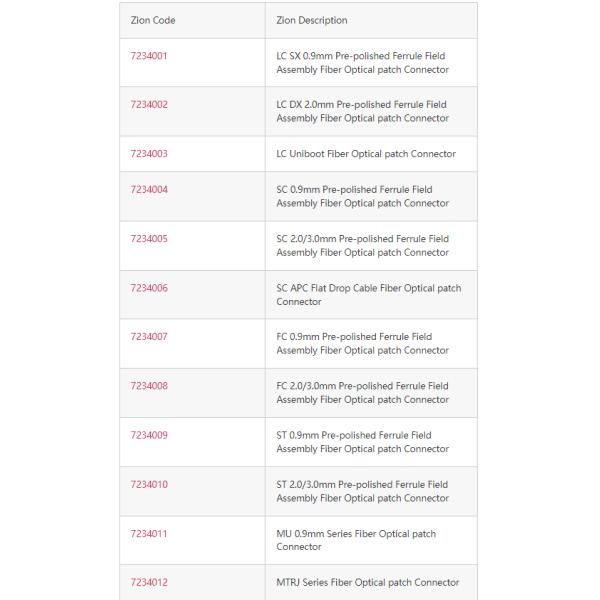Click MTRJ Series Fiber Optical patch Connector description
Image resolution: width=600 pixels, height=600 pixels.
368,582
